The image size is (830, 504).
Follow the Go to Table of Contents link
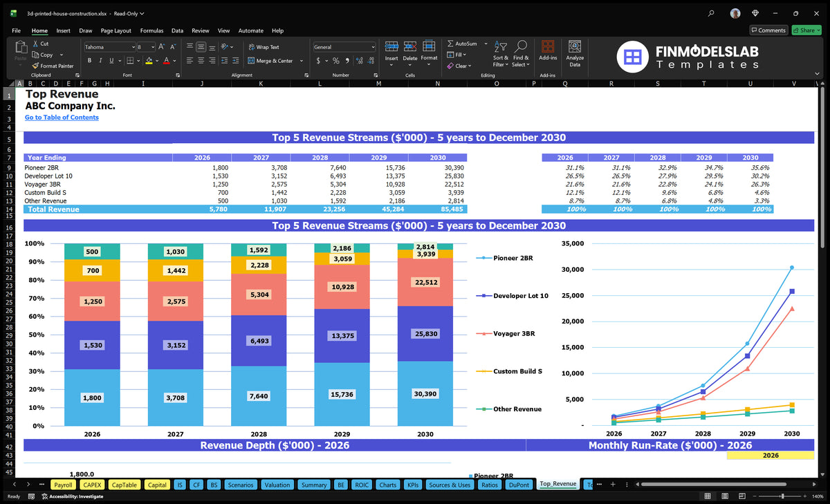(62, 118)
